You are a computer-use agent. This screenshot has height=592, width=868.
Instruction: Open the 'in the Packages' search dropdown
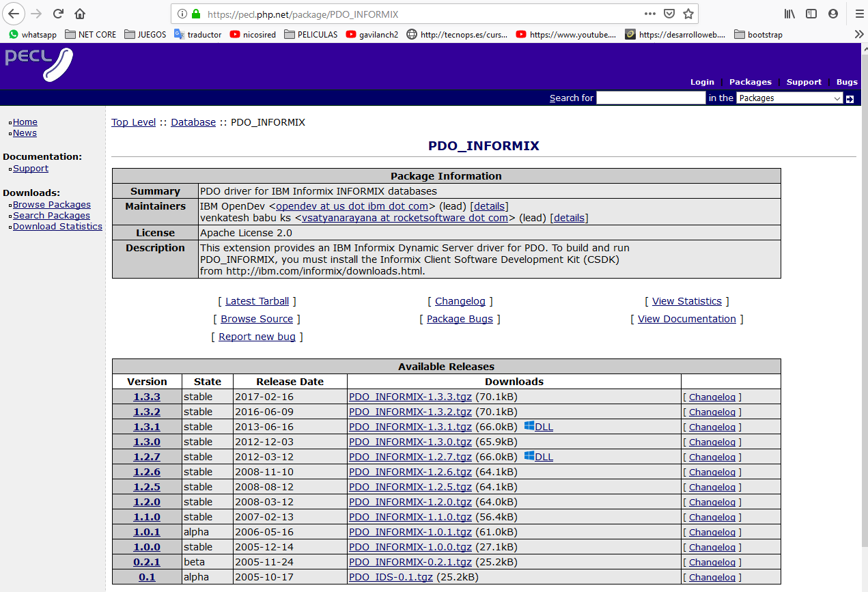pyautogui.click(x=790, y=98)
